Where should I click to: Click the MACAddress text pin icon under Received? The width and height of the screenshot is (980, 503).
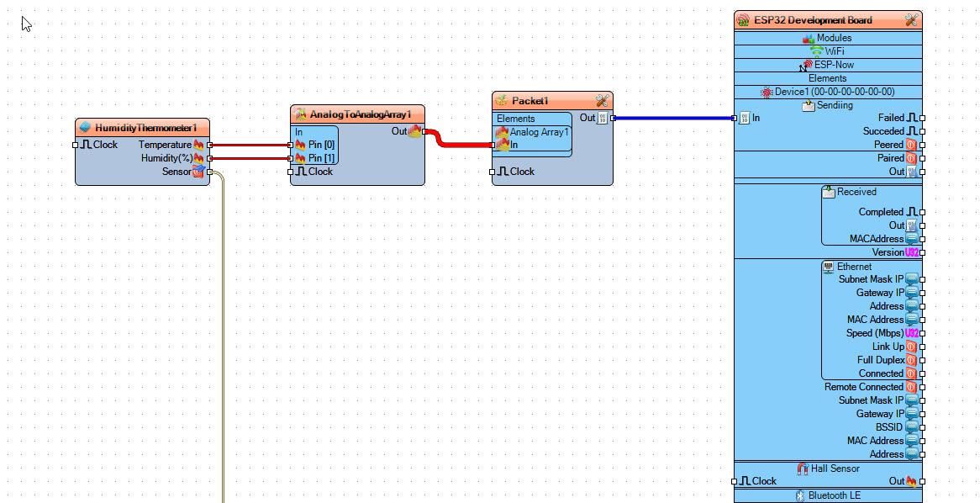tap(912, 239)
